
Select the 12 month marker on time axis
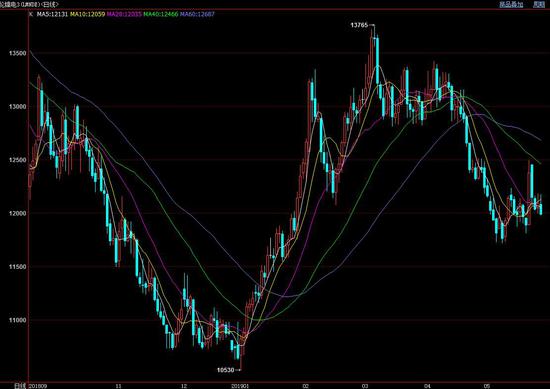coord(184,386)
